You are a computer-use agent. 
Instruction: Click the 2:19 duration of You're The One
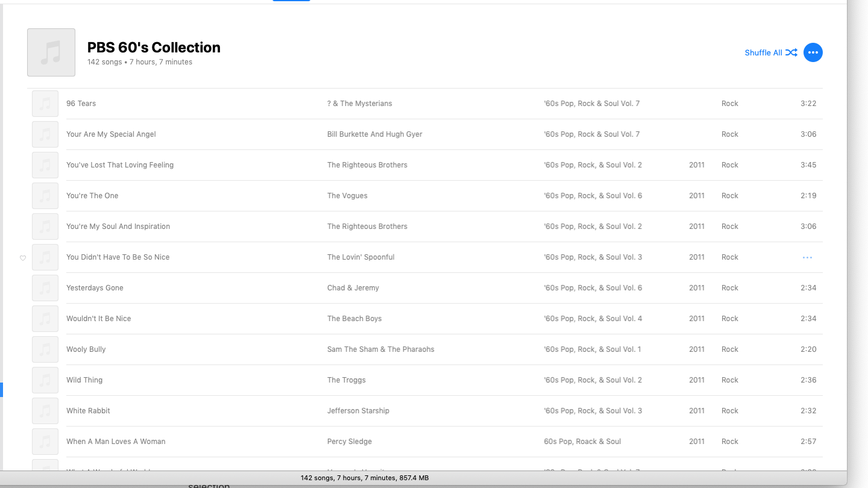coord(808,196)
